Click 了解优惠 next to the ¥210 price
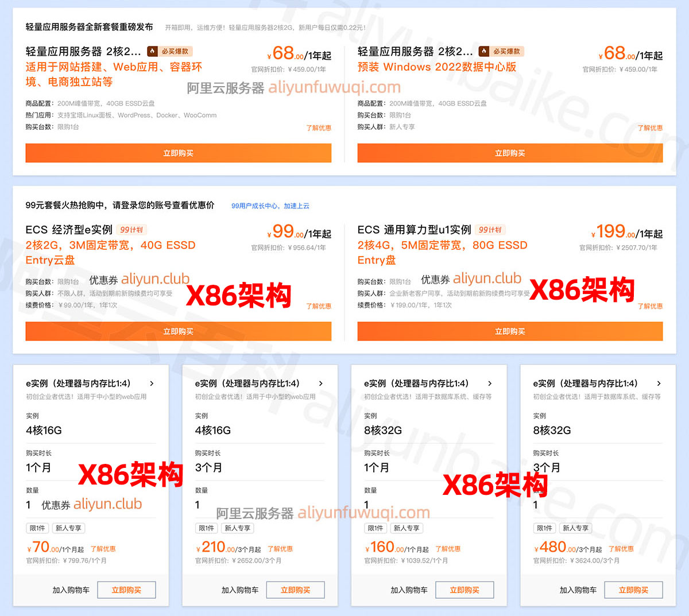 click(x=280, y=549)
